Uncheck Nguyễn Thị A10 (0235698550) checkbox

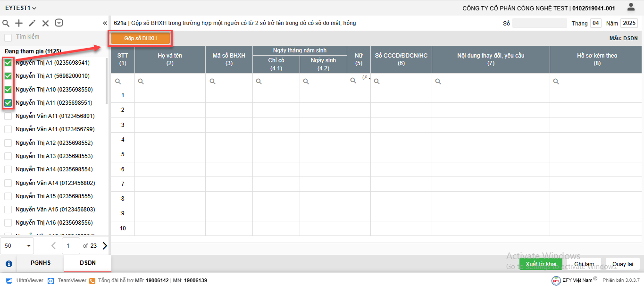pyautogui.click(x=8, y=89)
